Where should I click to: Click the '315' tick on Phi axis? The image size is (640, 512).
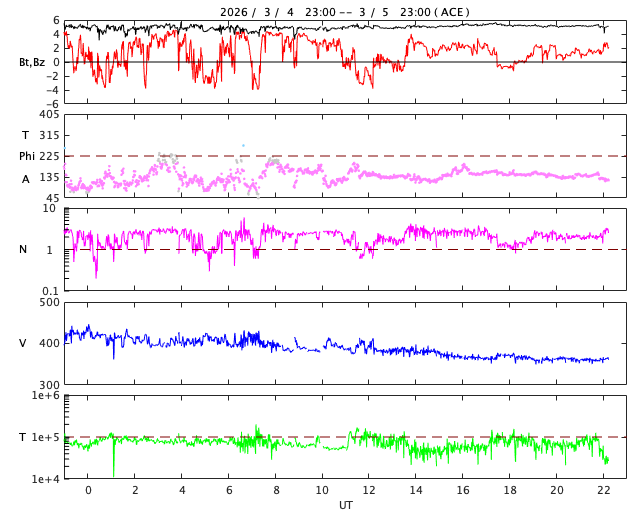(49, 135)
